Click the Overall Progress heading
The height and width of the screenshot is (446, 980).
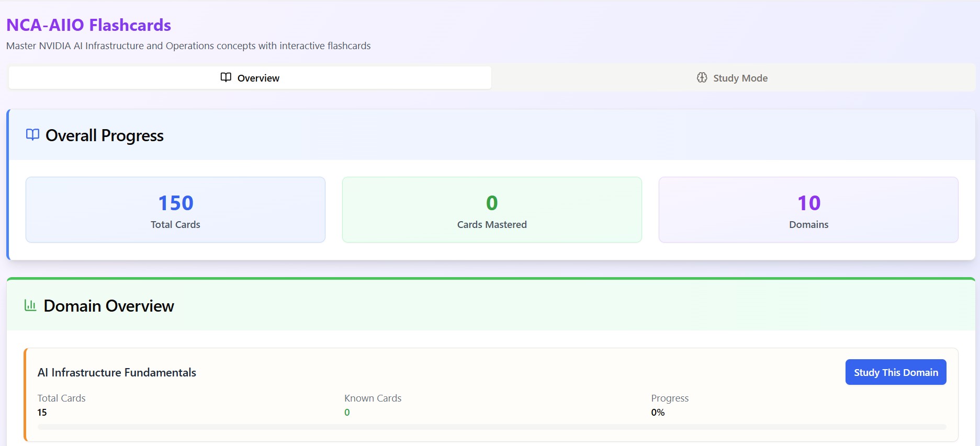(105, 135)
